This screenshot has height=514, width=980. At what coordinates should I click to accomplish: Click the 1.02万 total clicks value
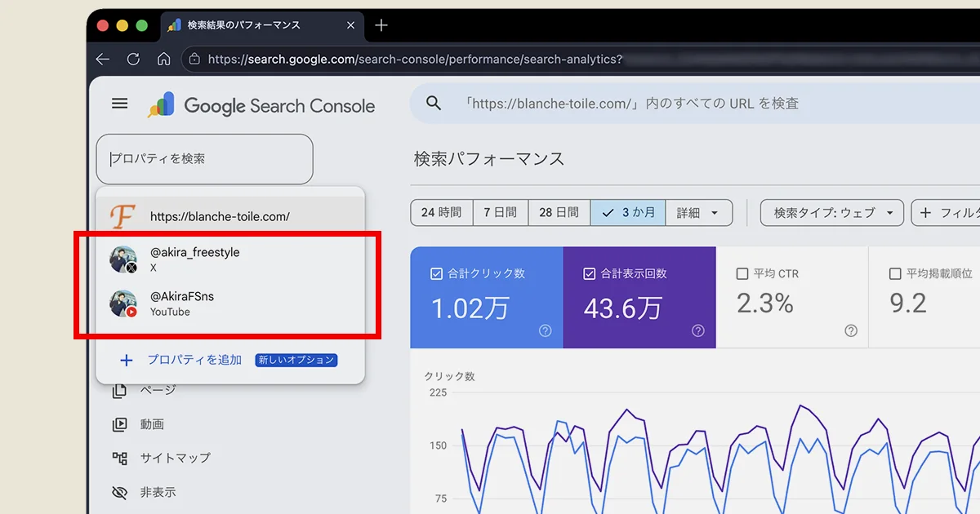(470, 307)
